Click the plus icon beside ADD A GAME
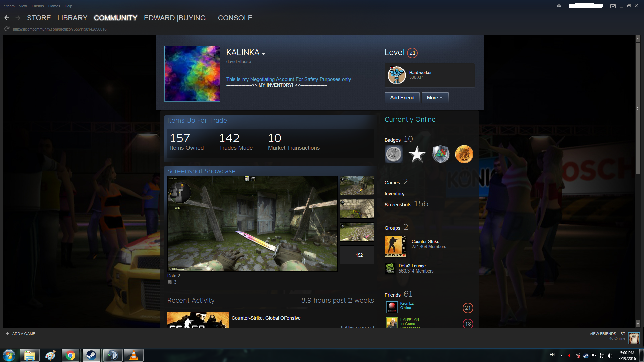This screenshot has height=362, width=644. click(x=8, y=334)
